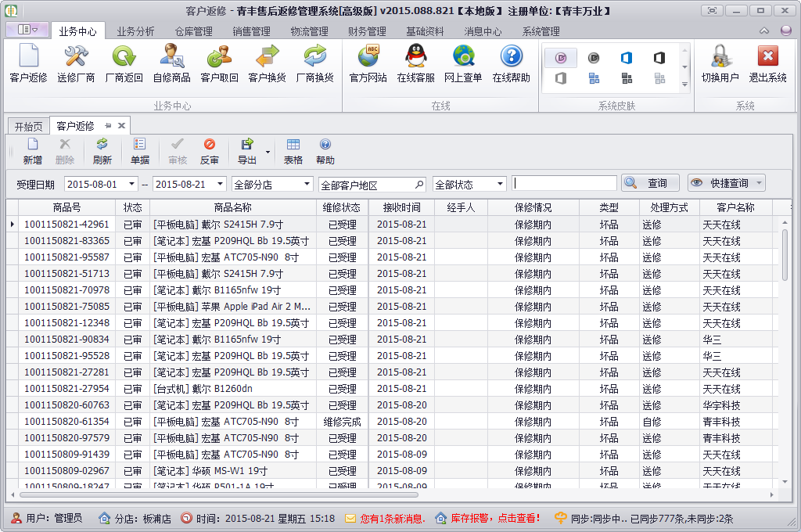Click horizontal scrollbar of the table
This screenshot has height=532, width=801.
(219, 494)
